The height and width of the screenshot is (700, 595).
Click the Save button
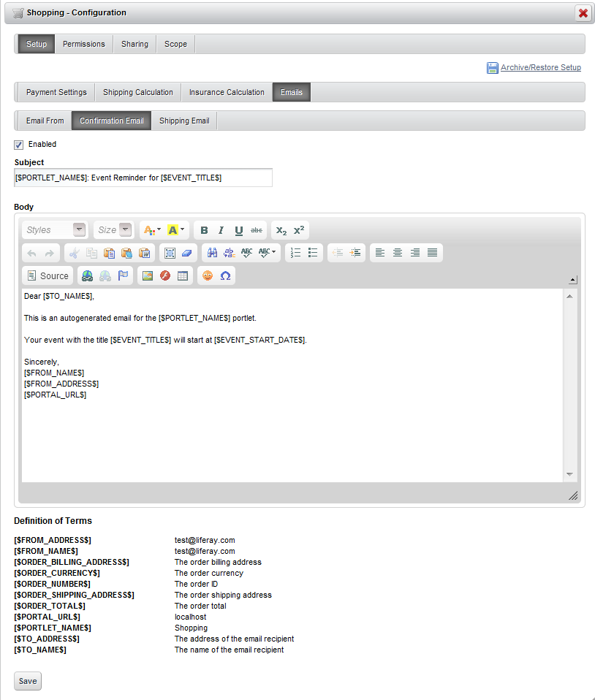click(28, 681)
